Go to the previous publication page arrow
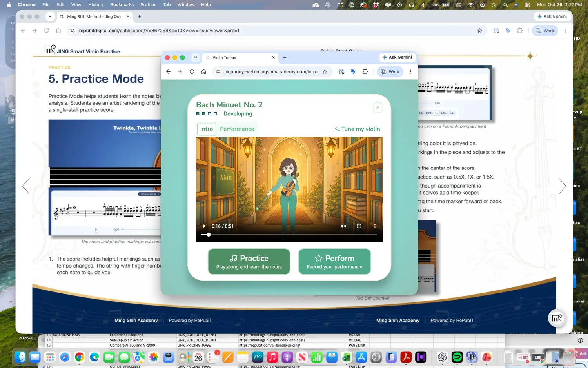 (26, 186)
